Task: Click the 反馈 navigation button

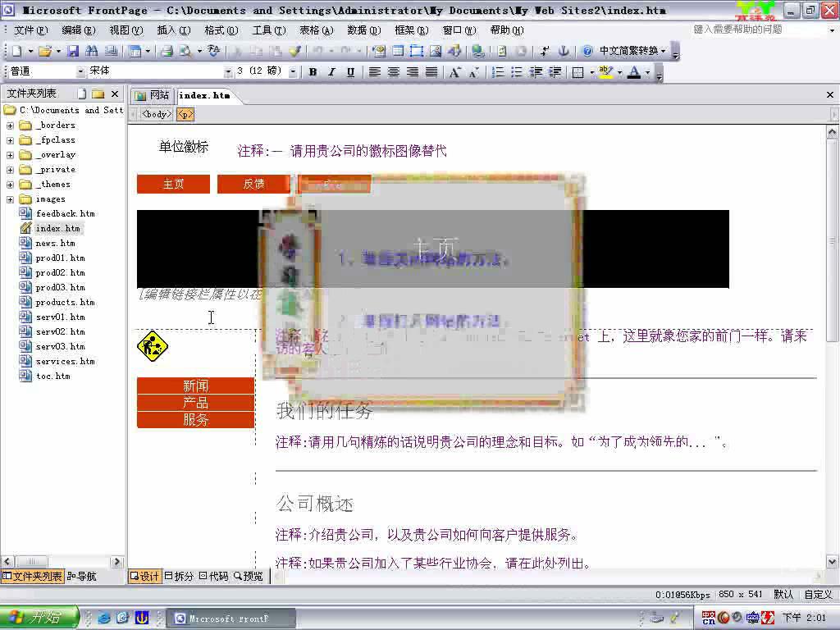Action: coord(253,185)
